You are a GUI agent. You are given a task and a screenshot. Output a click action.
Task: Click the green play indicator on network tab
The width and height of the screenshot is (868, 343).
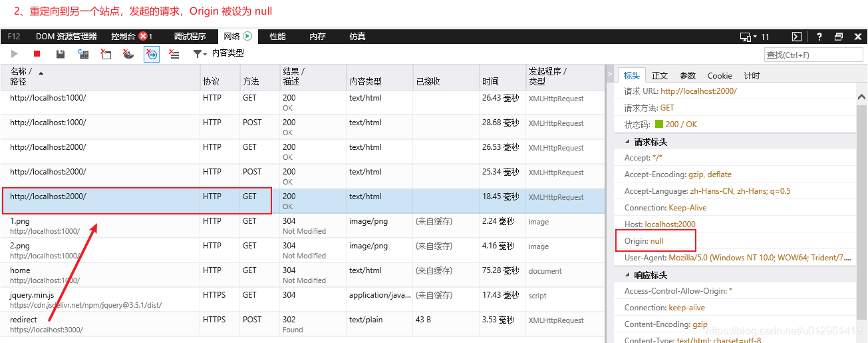pos(247,37)
